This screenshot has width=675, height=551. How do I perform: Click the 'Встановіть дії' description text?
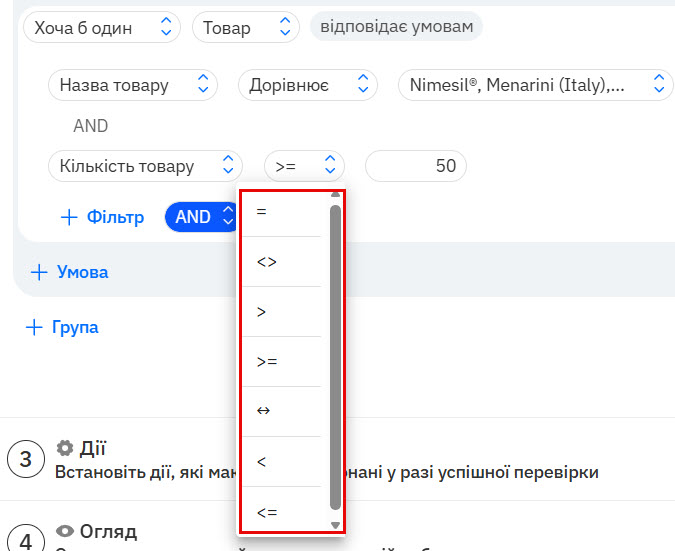click(x=327, y=473)
